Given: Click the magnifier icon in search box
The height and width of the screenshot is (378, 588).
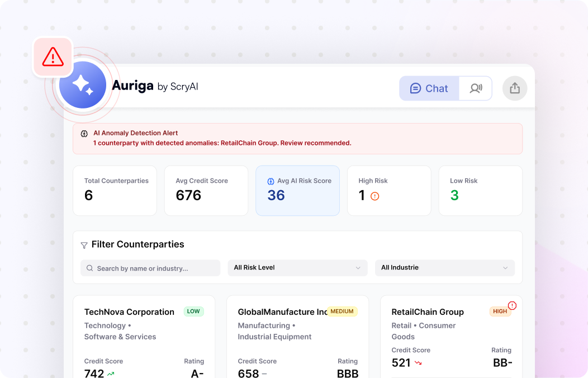Looking at the screenshot, I should point(89,268).
